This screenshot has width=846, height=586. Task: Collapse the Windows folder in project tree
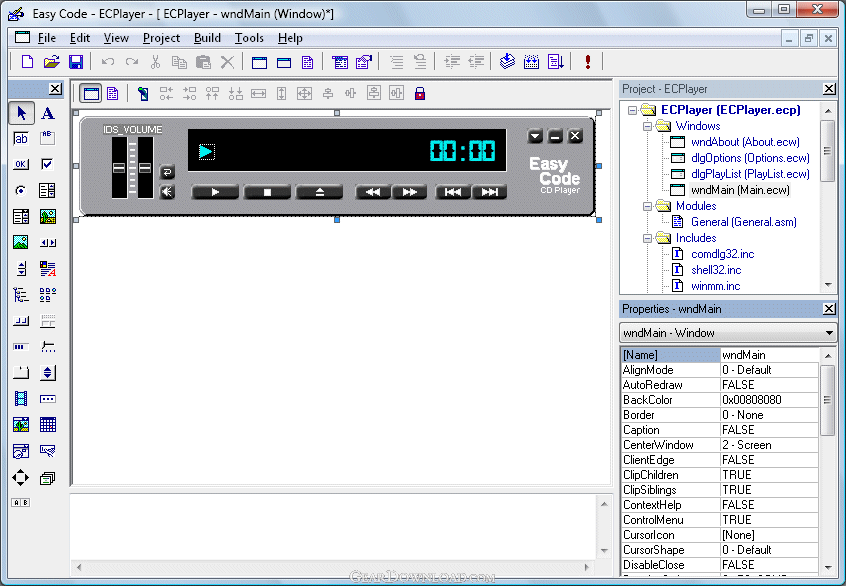click(x=647, y=126)
